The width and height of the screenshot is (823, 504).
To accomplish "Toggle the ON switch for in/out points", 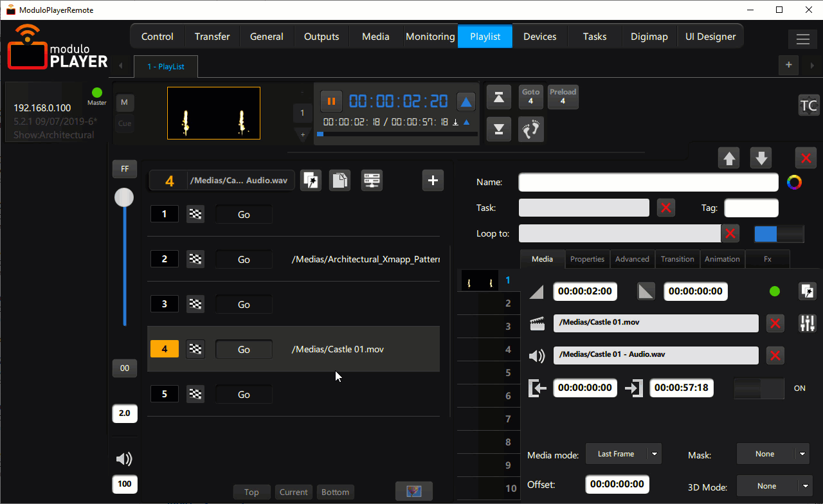I will pyautogui.click(x=759, y=388).
